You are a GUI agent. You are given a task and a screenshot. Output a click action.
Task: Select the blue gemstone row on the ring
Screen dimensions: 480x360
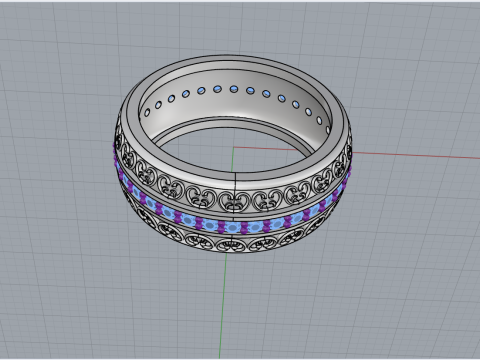pos(231,227)
